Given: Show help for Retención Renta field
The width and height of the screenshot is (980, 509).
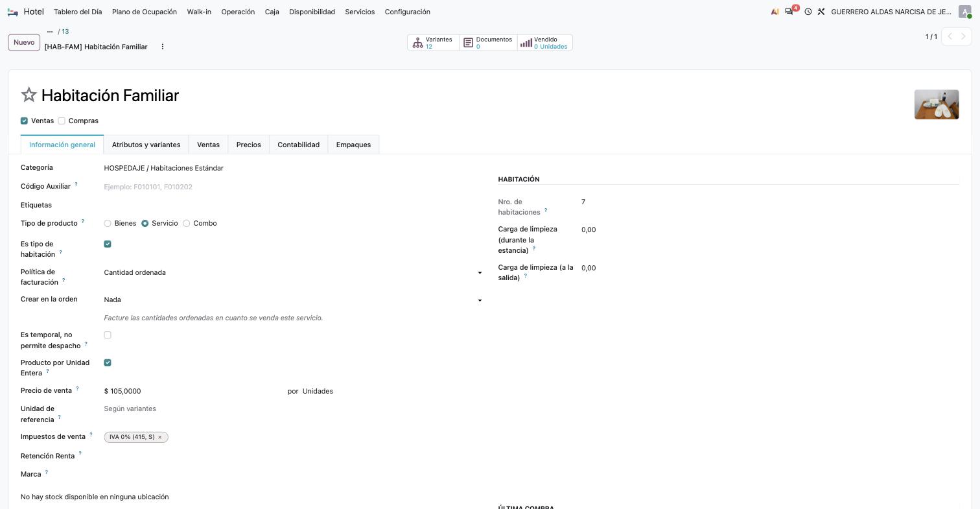Looking at the screenshot, I should point(80,454).
